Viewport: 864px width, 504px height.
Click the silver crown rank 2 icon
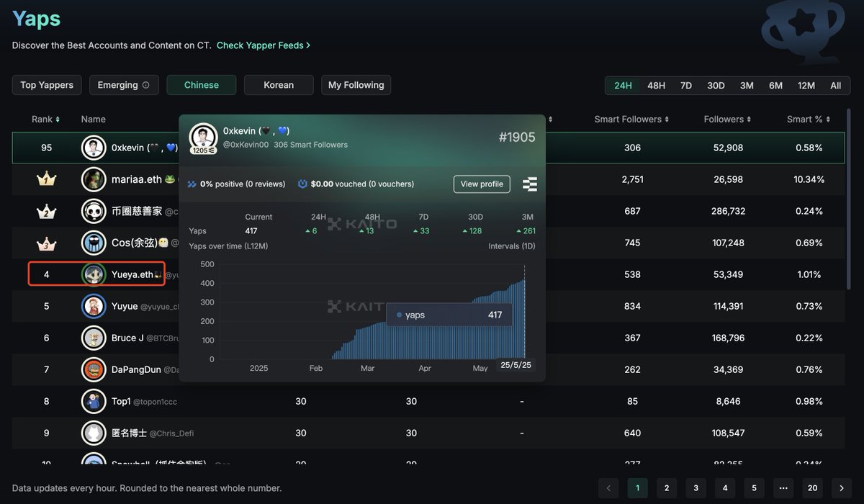[46, 211]
